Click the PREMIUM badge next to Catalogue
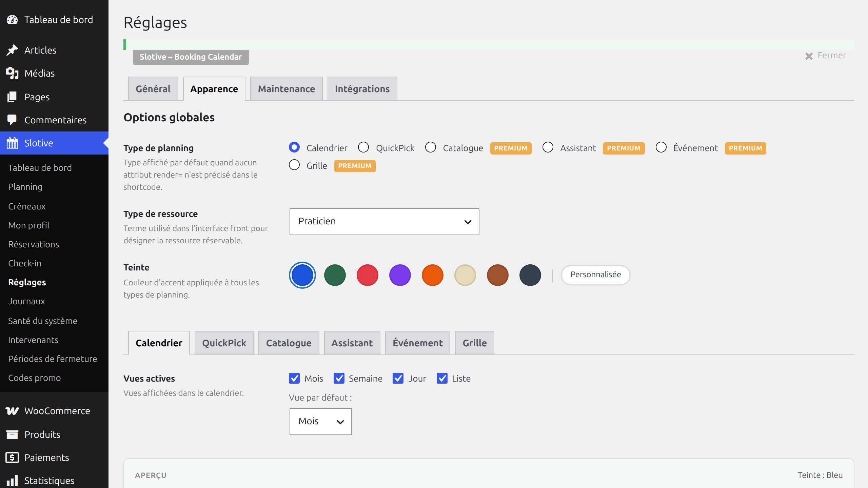 coord(511,148)
